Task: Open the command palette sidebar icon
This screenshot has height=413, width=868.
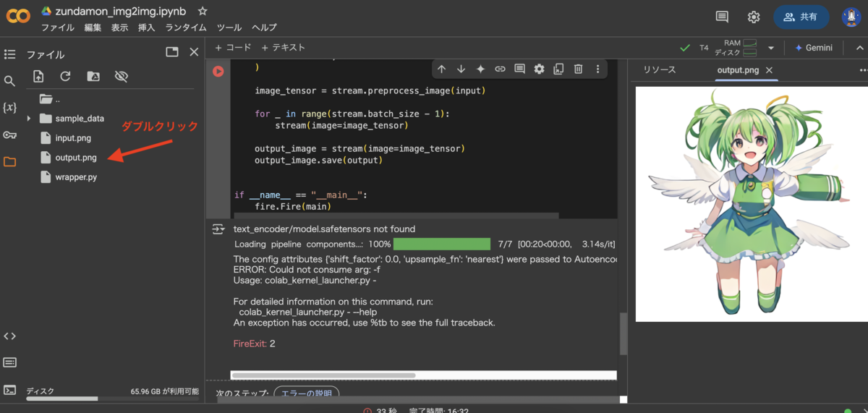Action: click(9, 362)
